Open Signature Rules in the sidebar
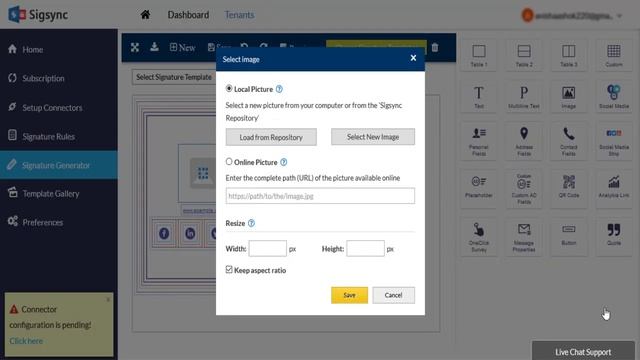The height and width of the screenshot is (360, 640). tap(59, 136)
